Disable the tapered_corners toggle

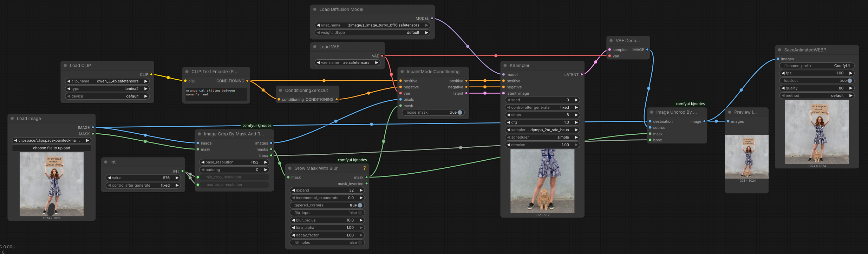[360, 205]
